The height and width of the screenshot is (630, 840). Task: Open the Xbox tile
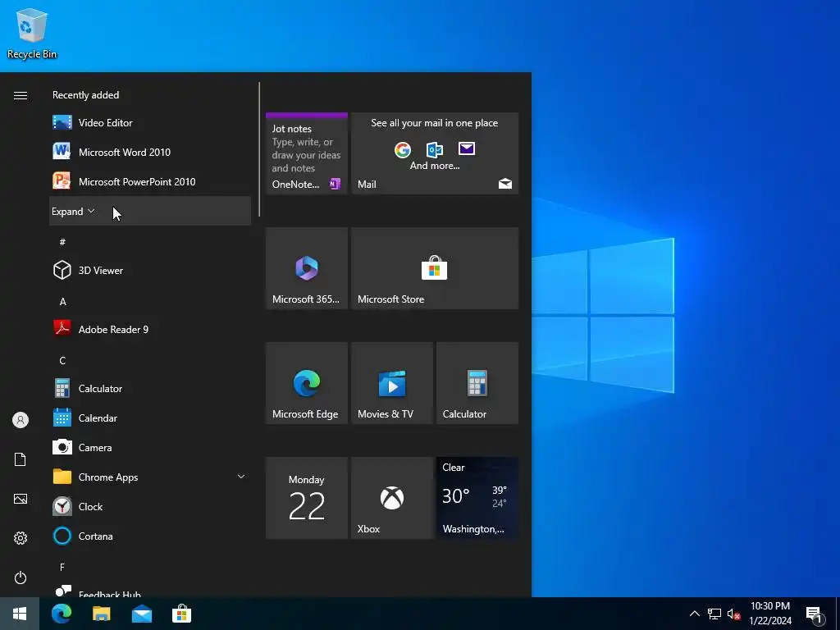click(391, 498)
